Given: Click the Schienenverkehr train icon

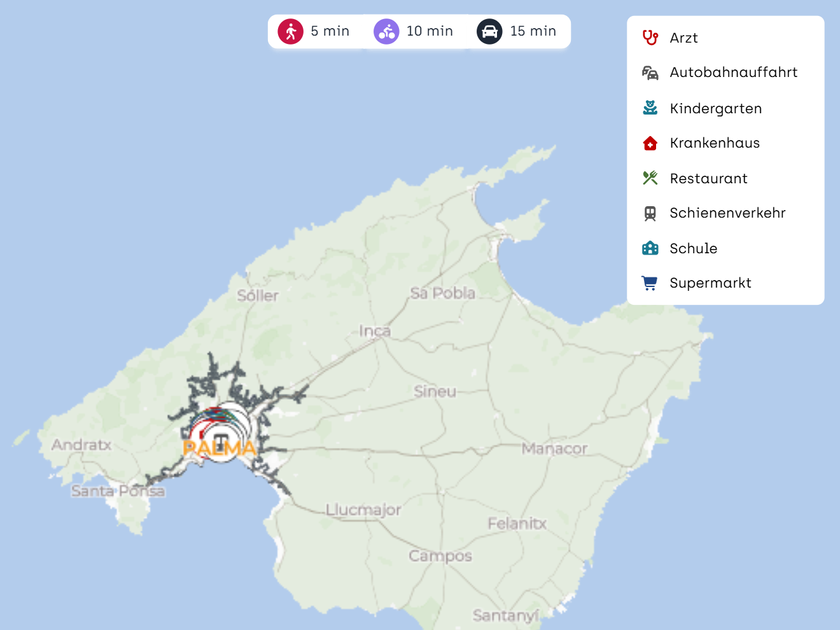Looking at the screenshot, I should click(x=650, y=213).
